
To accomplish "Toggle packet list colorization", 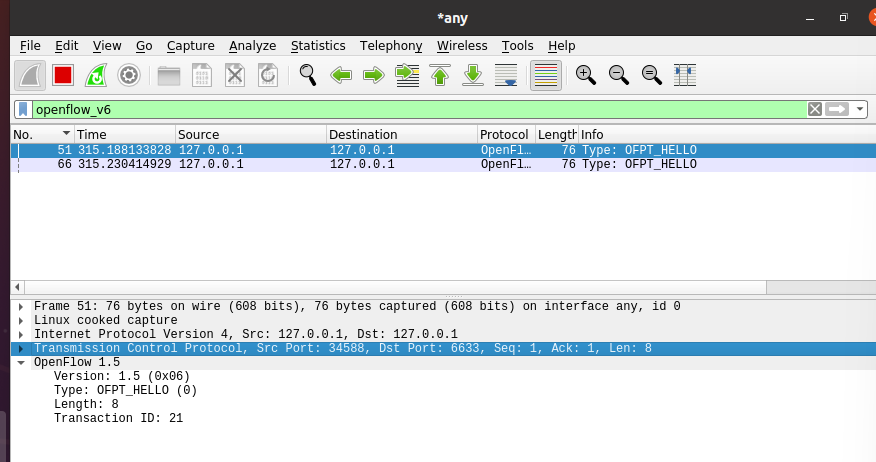I will (546, 75).
